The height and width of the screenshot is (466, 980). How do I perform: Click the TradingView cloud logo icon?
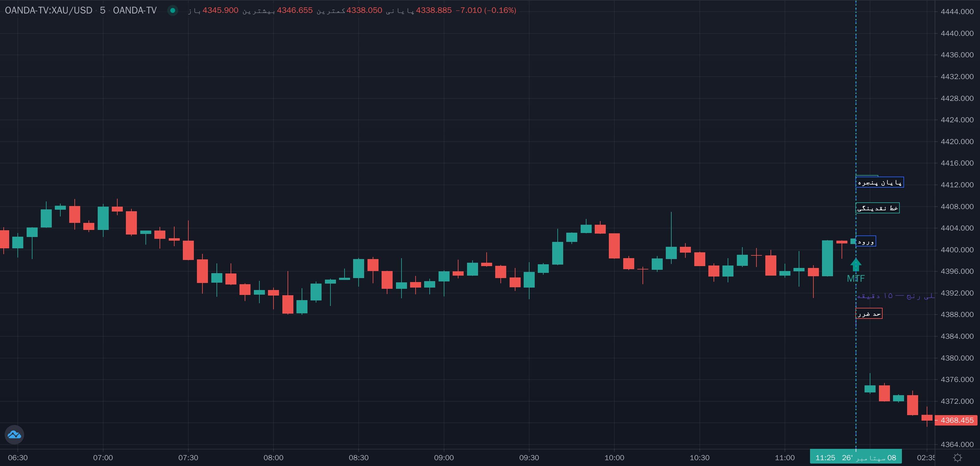[14, 434]
